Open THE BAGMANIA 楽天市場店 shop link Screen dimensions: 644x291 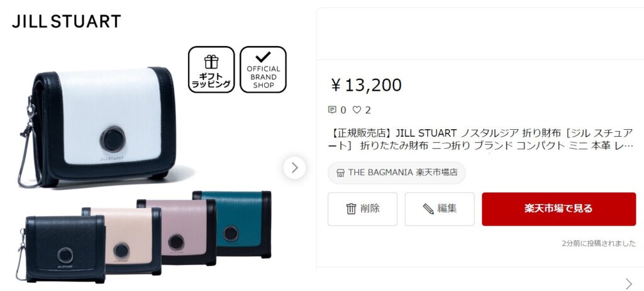(x=397, y=173)
